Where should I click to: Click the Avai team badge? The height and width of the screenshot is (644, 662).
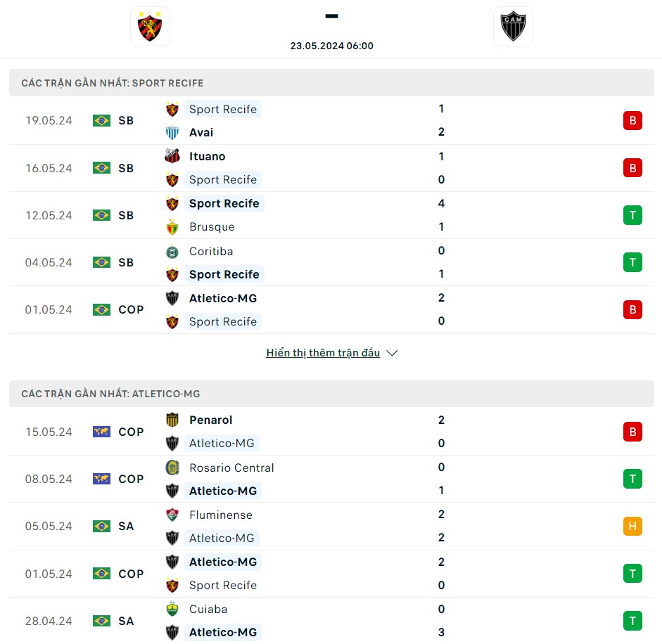coord(172,132)
